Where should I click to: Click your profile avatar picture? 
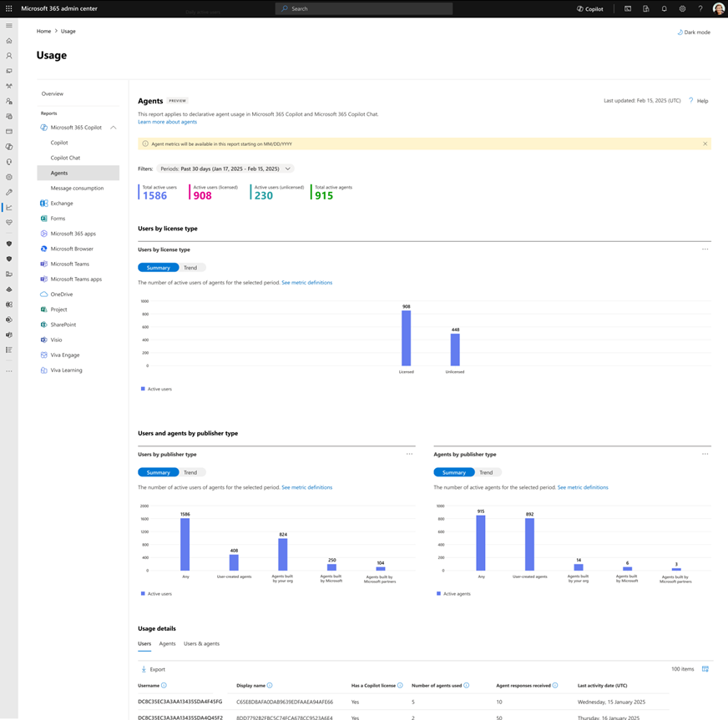pos(719,8)
